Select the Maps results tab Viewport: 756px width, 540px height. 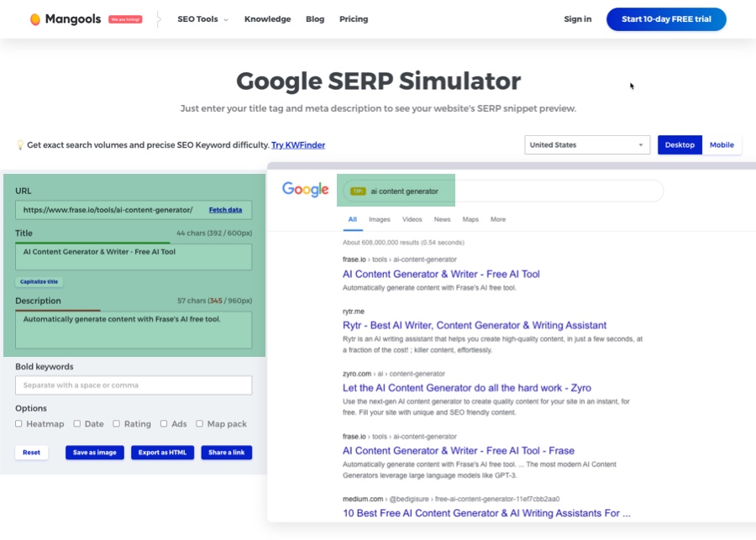(x=470, y=219)
